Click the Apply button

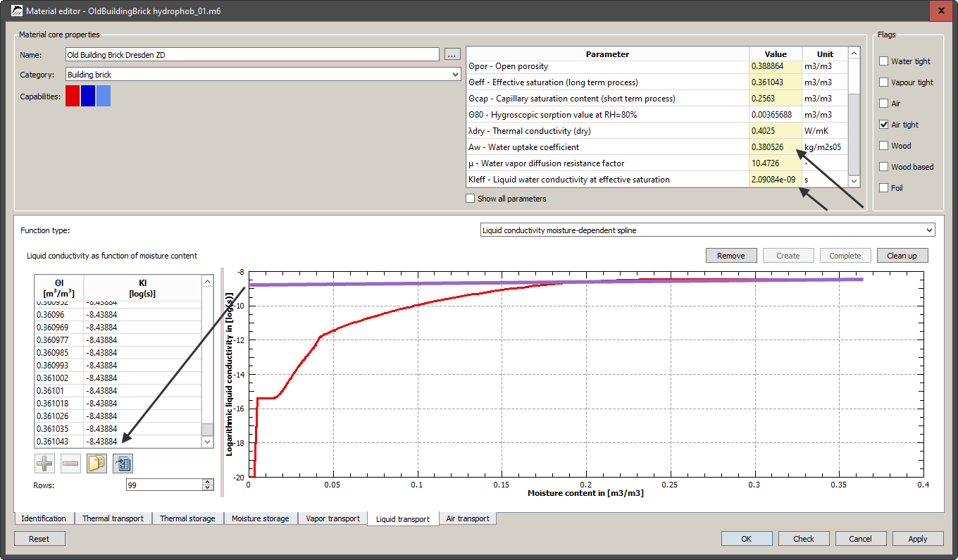pos(918,539)
